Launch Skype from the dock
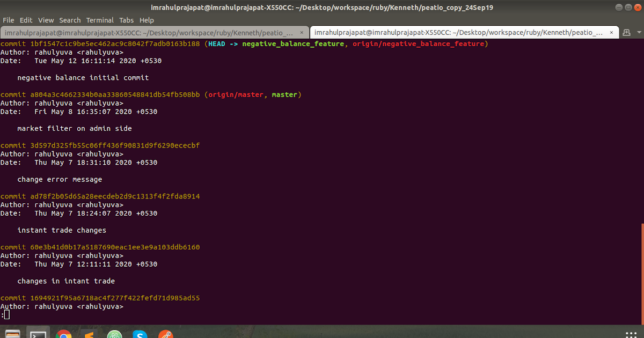 click(140, 334)
